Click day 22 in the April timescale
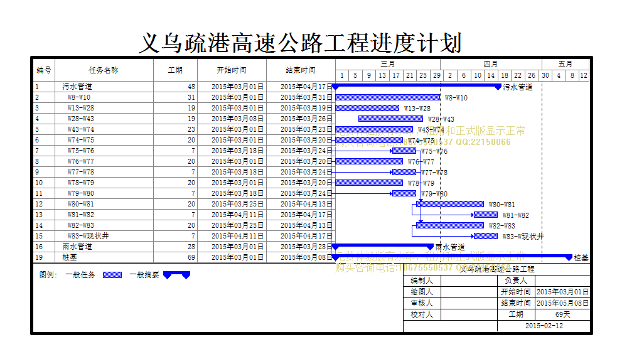Image resolution: width=622 pixels, height=364 pixels. pyautogui.click(x=518, y=75)
